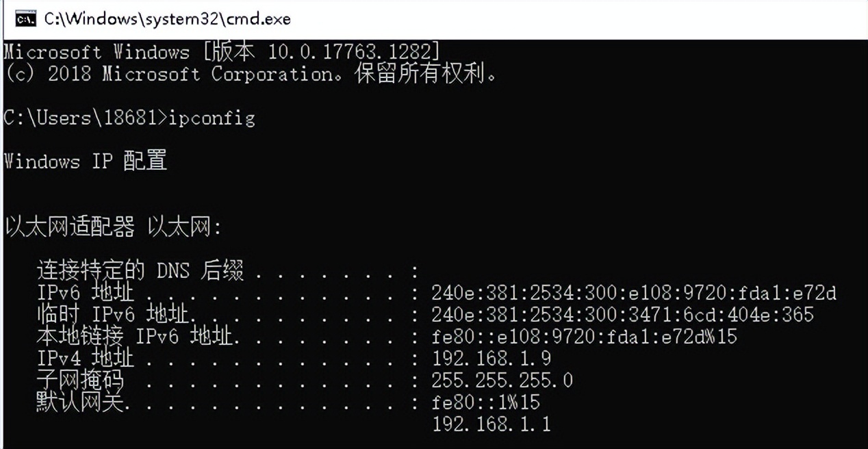Click the title bar text C:\Windows\system32\cmd.exe
Viewport: 868px width, 449px height.
coord(168,18)
